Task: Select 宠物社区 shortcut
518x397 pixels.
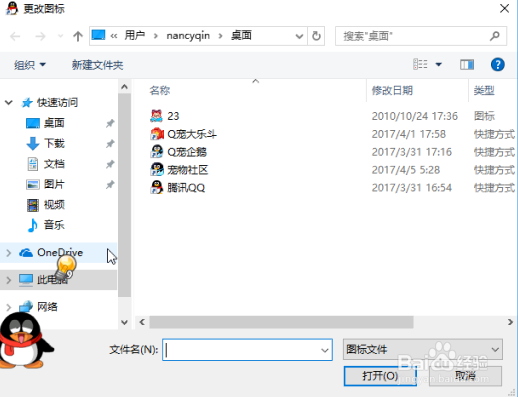Action: pyautogui.click(x=187, y=170)
